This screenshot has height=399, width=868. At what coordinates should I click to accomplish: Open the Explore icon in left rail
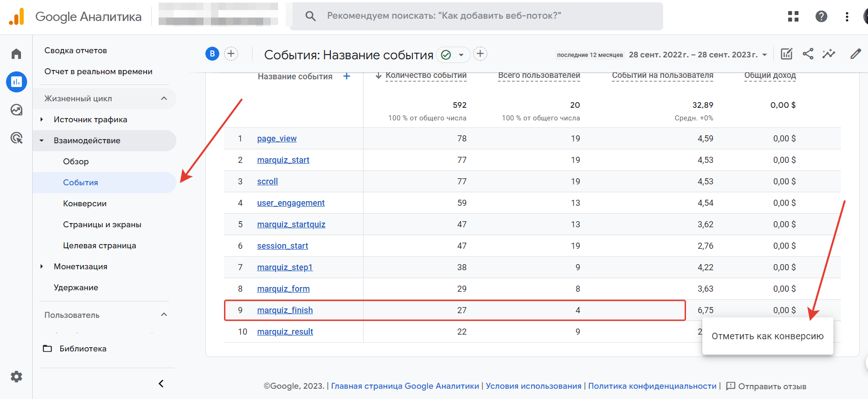pos(16,110)
